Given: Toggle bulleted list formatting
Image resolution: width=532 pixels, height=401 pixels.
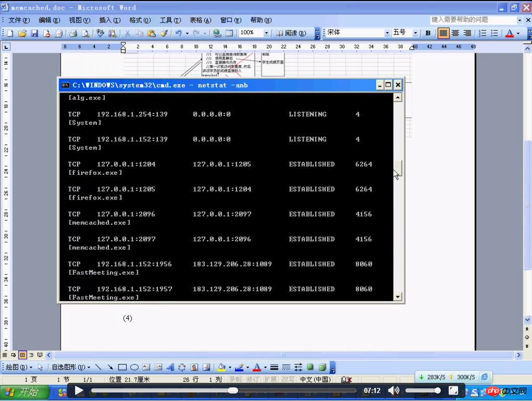Looking at the screenshot, I should click(x=494, y=33).
